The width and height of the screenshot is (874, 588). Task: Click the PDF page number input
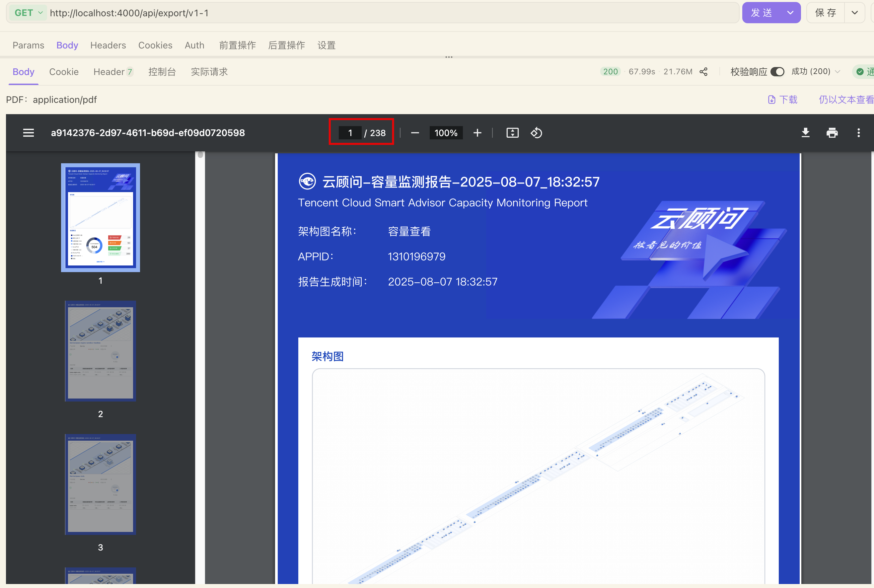tap(350, 133)
